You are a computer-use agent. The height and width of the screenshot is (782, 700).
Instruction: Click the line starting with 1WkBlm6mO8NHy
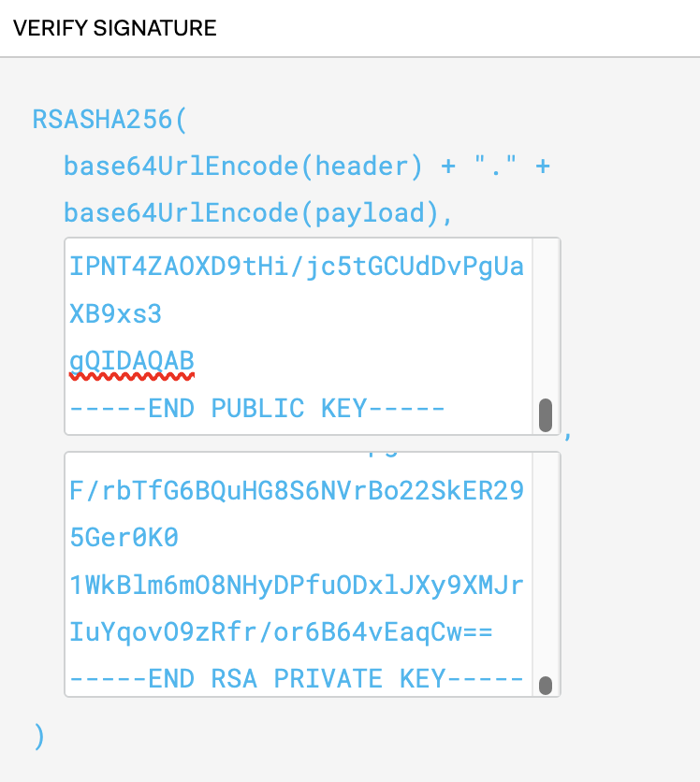click(297, 586)
